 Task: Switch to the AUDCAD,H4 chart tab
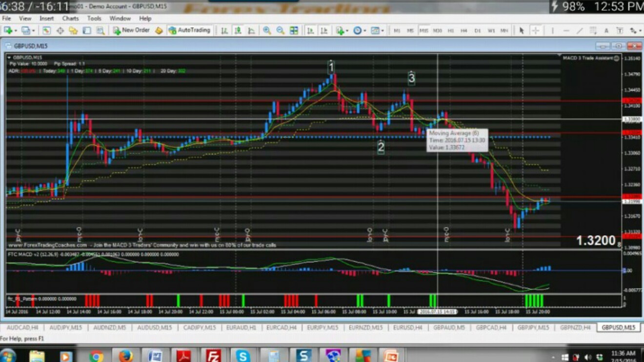22,328
